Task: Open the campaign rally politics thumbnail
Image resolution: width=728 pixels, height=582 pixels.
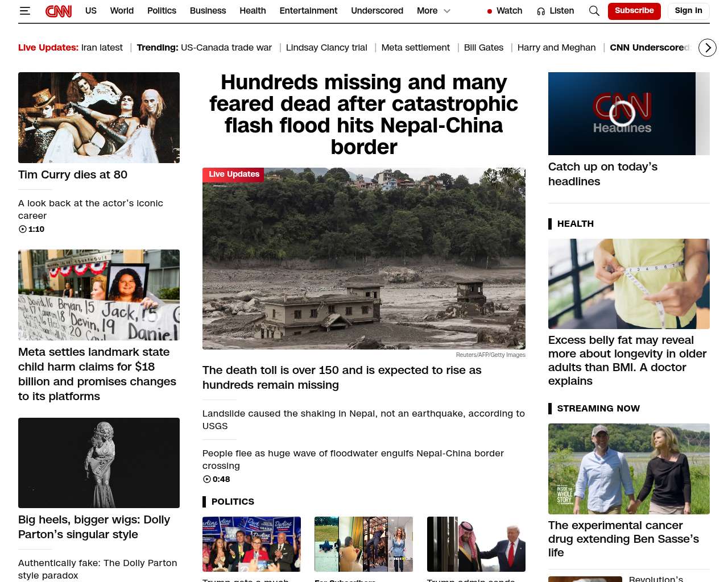Action: [251, 544]
